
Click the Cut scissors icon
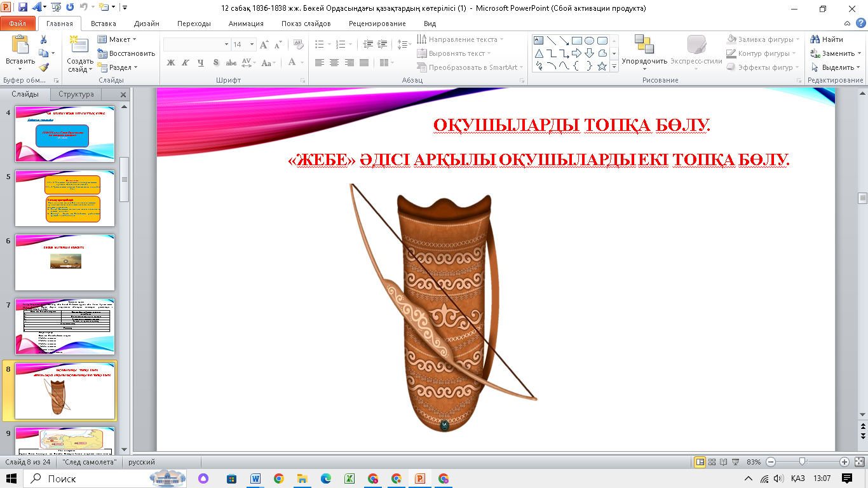[44, 39]
